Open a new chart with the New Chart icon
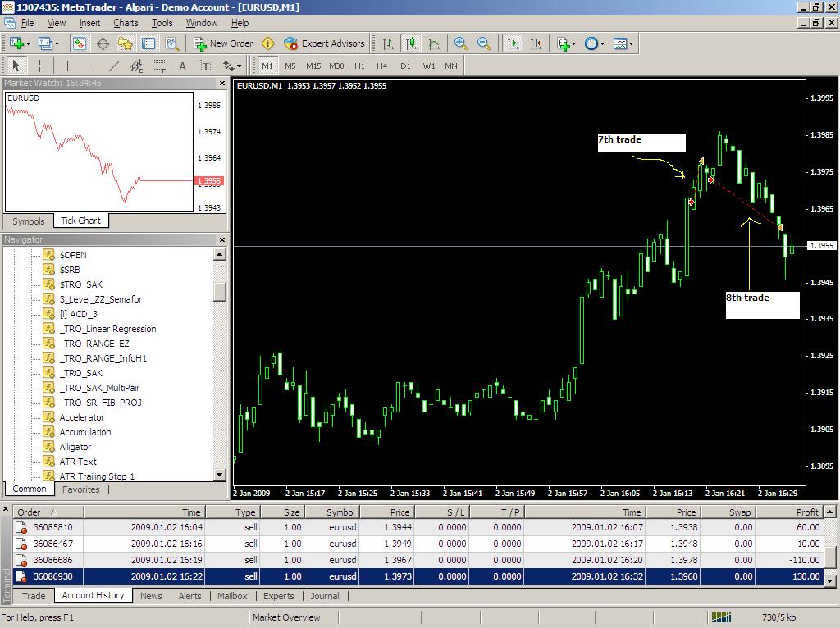Screen dimensions: 840x628 16,43
